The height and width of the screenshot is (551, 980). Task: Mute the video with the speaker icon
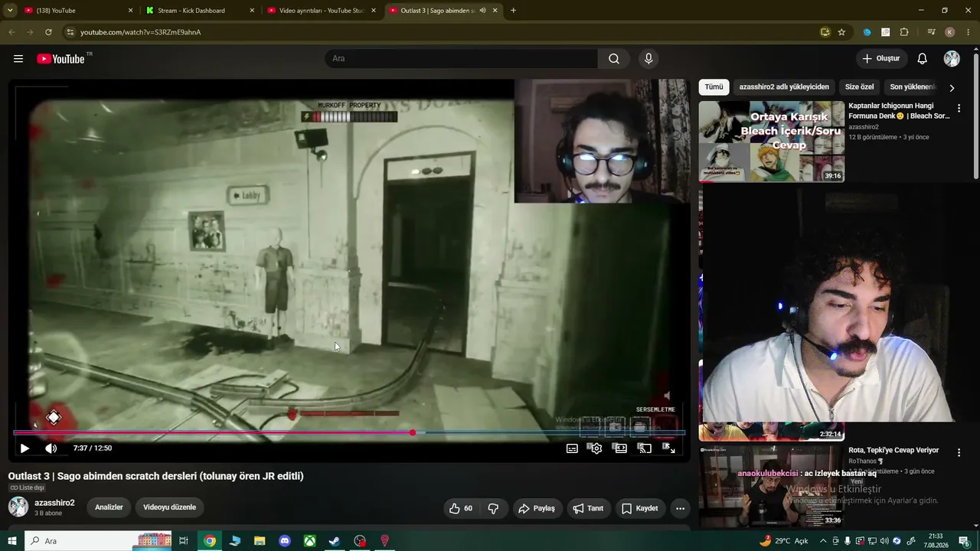point(51,448)
